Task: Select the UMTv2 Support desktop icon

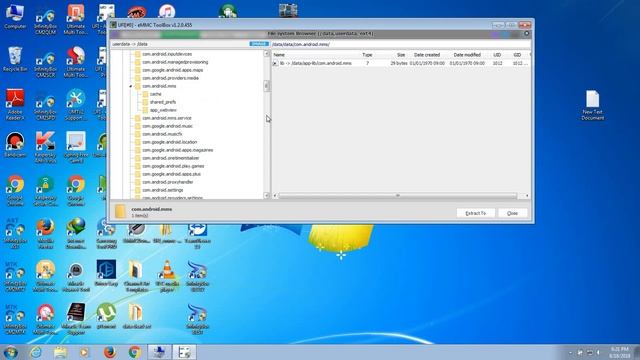Action: 76,104
